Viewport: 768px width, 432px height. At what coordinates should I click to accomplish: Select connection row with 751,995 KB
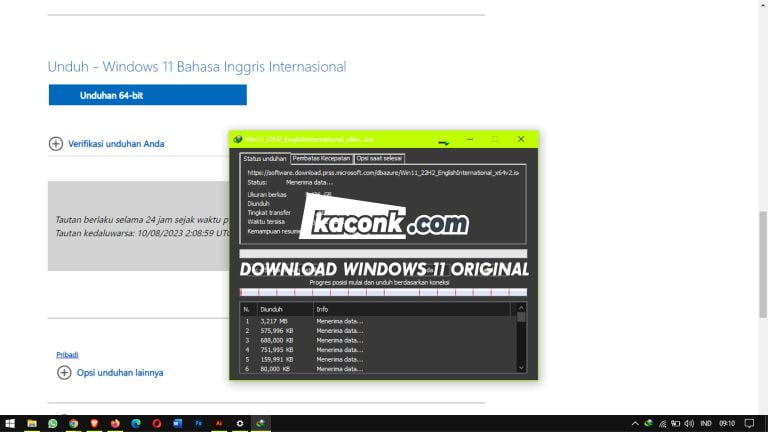pyautogui.click(x=378, y=350)
